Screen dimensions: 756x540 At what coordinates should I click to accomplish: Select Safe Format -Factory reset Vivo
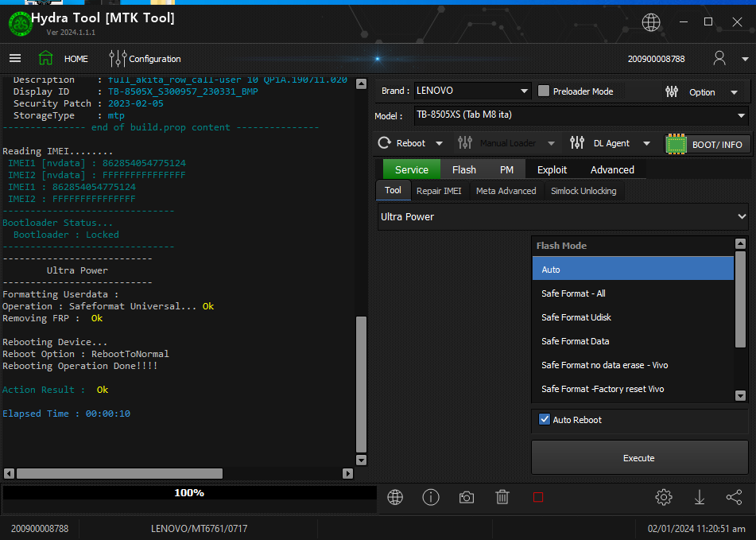633,389
